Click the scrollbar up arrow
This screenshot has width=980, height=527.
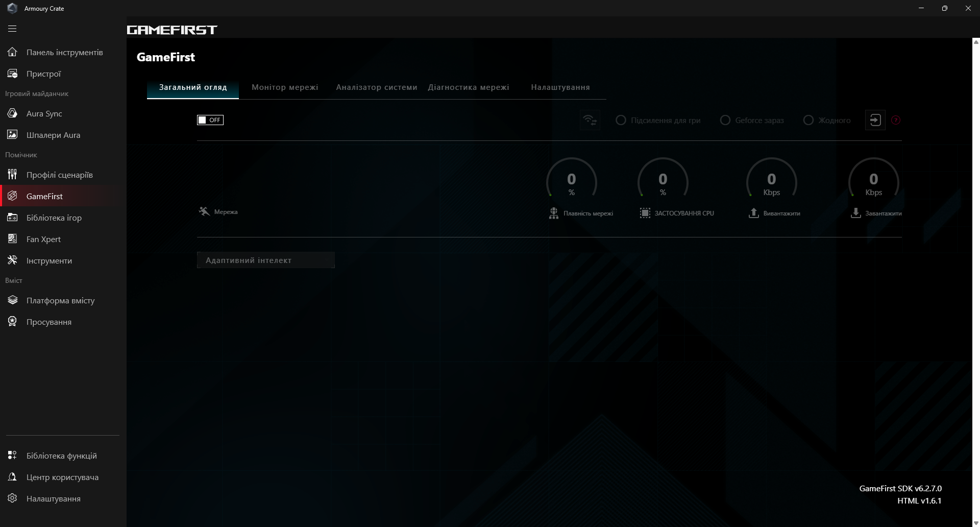976,42
